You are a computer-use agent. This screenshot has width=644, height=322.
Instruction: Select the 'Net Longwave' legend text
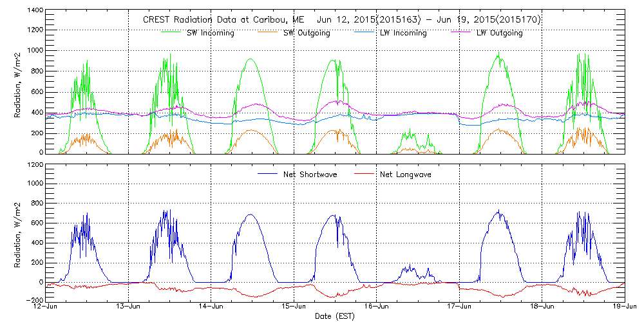tap(404, 175)
